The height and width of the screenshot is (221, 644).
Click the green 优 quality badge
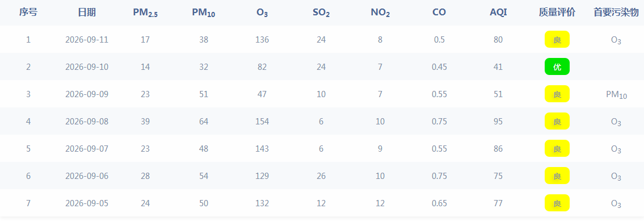[557, 66]
